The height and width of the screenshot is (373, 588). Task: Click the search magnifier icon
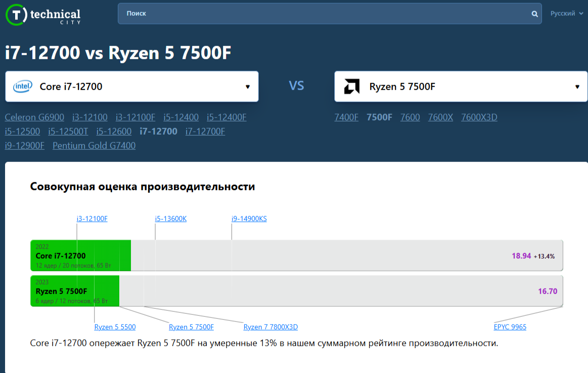(x=534, y=14)
